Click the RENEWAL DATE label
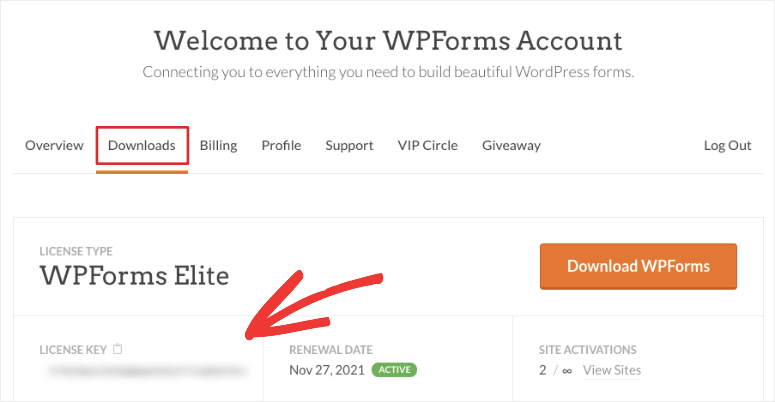 click(330, 350)
